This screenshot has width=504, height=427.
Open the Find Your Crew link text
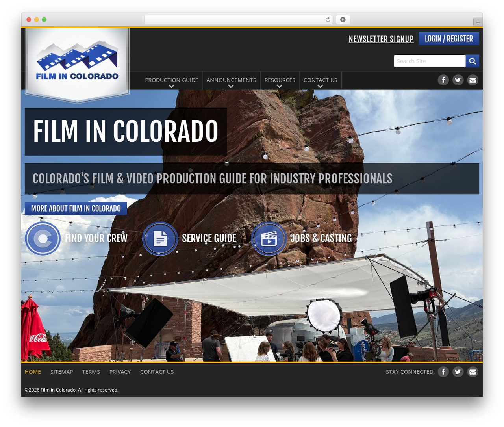(96, 238)
